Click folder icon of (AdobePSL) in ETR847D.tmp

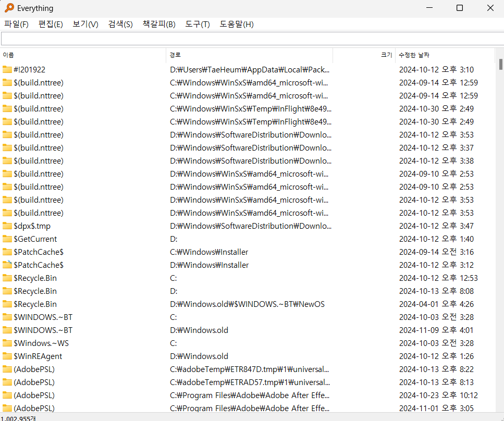tap(7, 369)
